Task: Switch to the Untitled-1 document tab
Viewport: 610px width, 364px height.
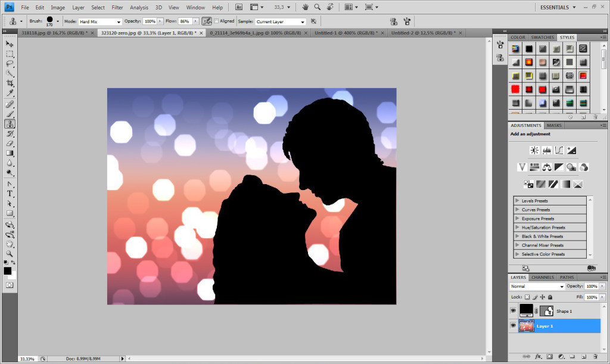Action: coord(346,33)
